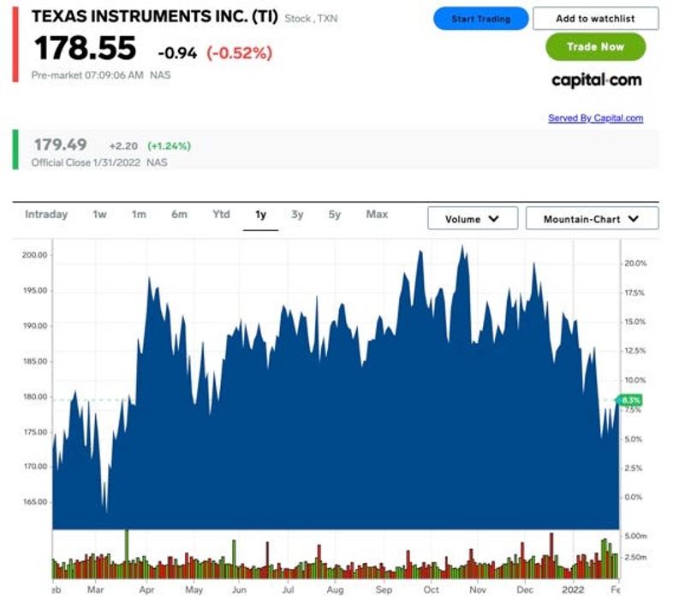The image size is (685, 616).
Task: Click the 8.3% current value marker
Action: click(629, 400)
